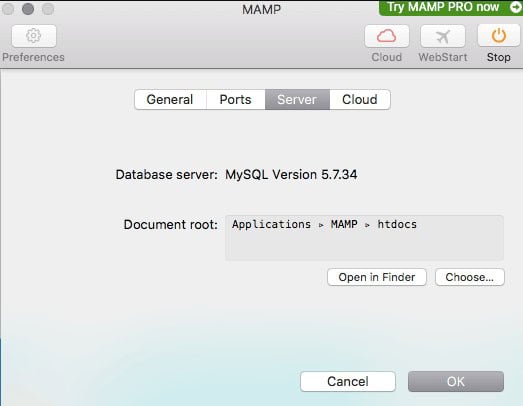The height and width of the screenshot is (406, 523).
Task: Select the Server tab
Action: 297,99
